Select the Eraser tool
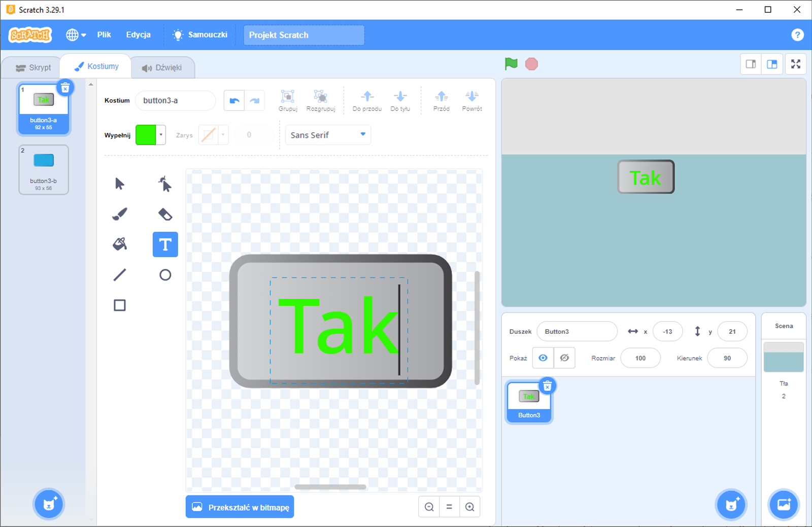The height and width of the screenshot is (527, 812). point(165,214)
